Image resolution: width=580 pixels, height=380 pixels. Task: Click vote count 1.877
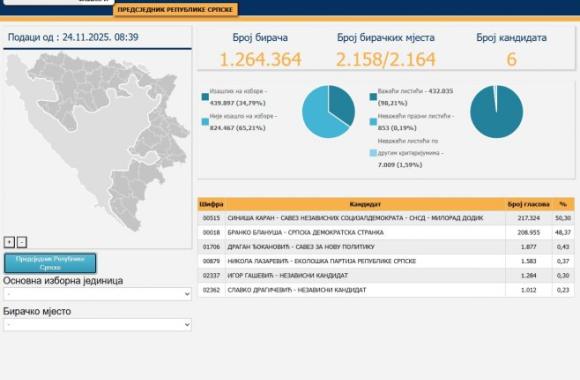529,247
